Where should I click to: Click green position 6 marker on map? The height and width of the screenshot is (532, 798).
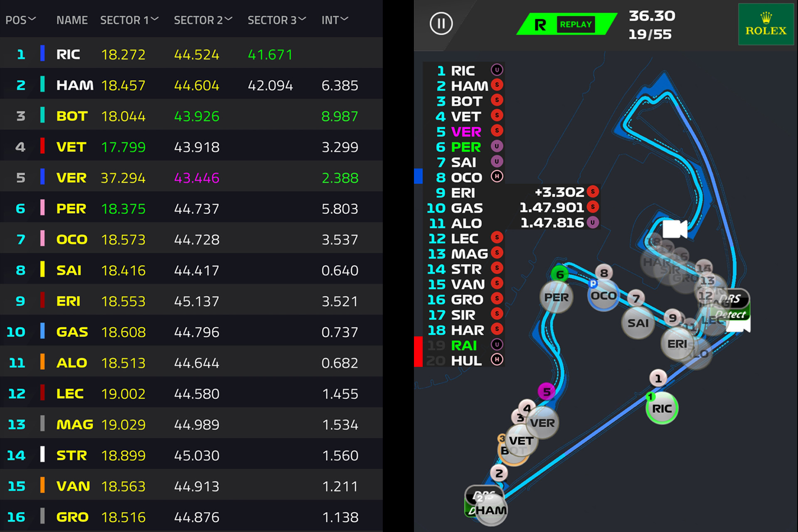pos(560,274)
